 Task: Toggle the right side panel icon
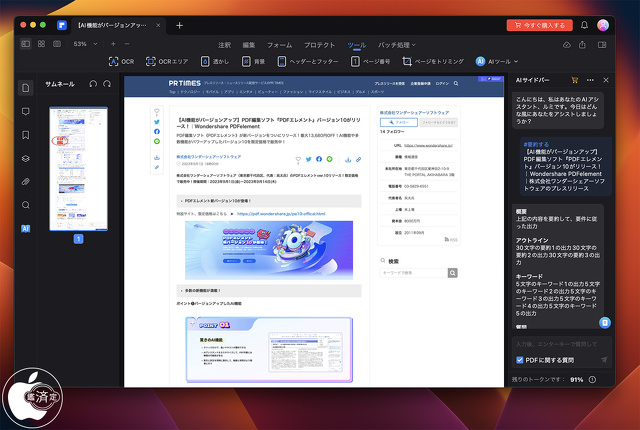pyautogui.click(x=602, y=45)
